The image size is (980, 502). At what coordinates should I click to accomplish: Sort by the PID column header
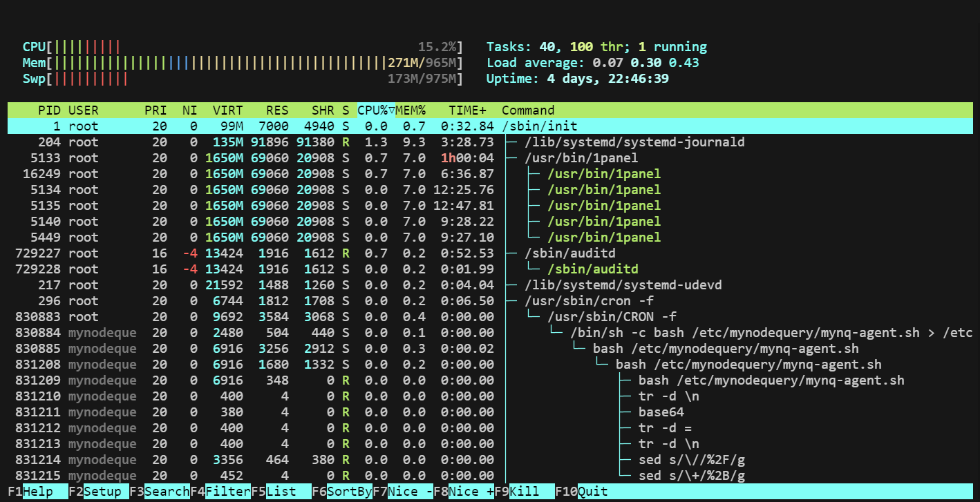(49, 110)
